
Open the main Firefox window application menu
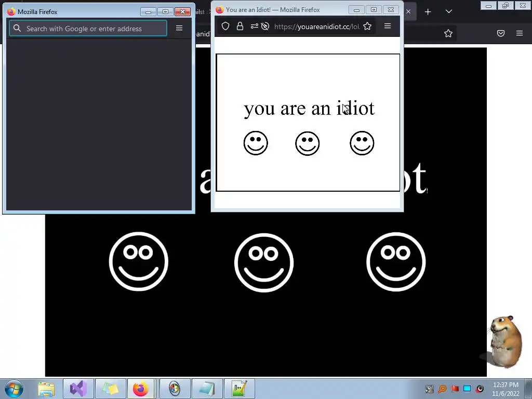click(520, 33)
